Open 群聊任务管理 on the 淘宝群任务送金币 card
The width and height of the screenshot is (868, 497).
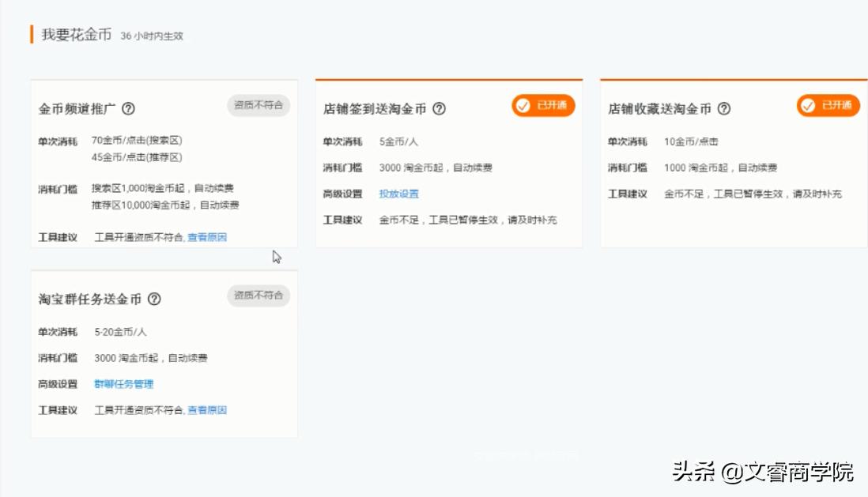pos(123,384)
